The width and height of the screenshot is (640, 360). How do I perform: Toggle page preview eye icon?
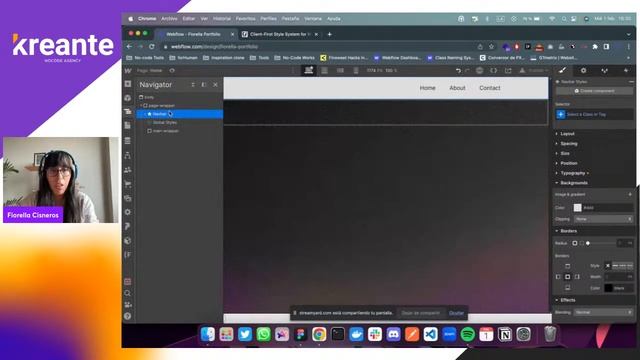click(x=172, y=71)
